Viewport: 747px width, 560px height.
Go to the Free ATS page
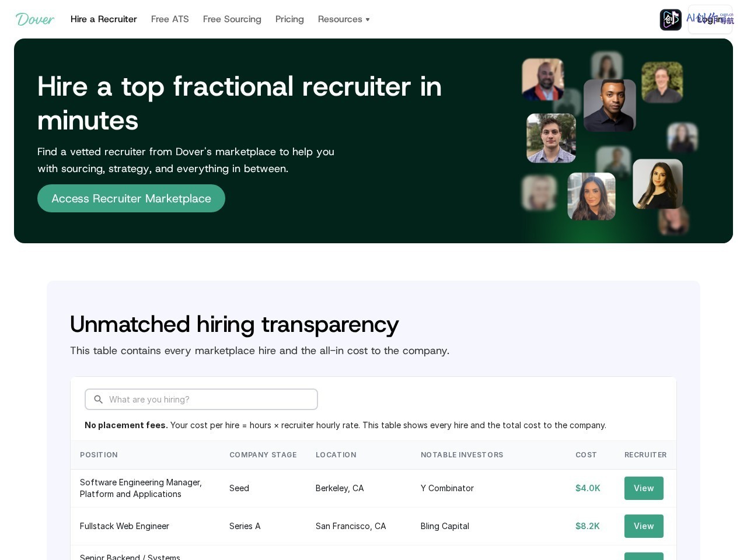pyautogui.click(x=170, y=19)
